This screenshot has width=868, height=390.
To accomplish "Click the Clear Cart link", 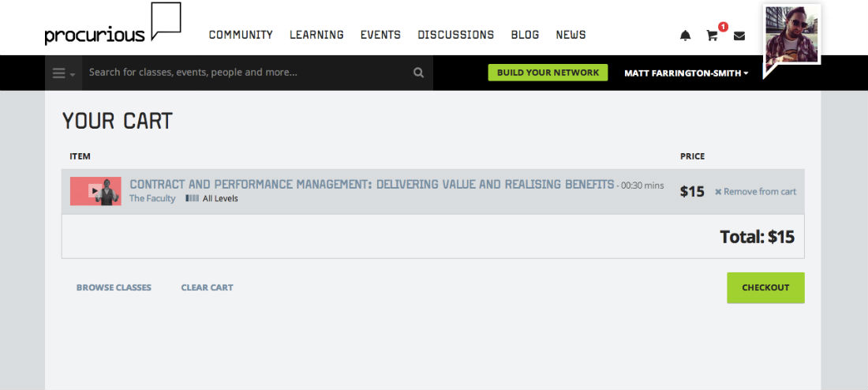I will 207,287.
